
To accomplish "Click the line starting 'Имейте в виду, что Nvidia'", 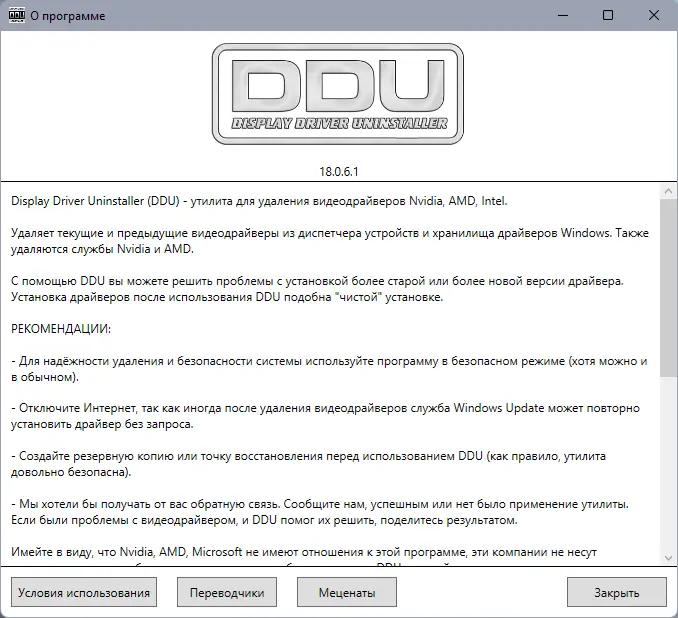I will [x=304, y=552].
